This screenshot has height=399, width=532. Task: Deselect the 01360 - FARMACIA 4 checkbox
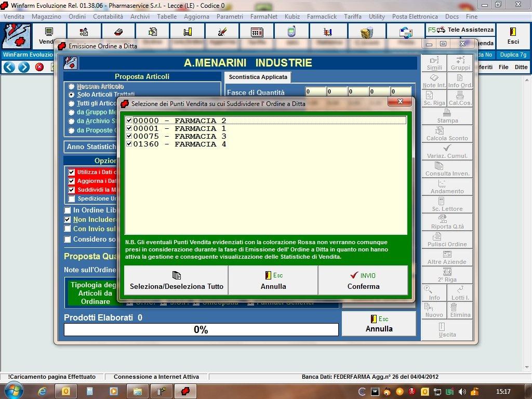coord(129,144)
